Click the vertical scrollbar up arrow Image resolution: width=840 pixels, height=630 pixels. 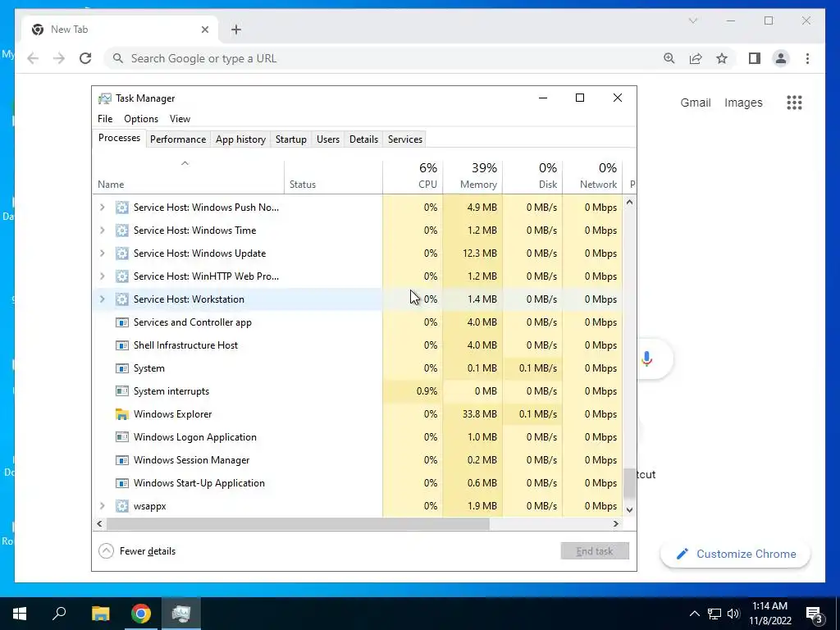629,203
